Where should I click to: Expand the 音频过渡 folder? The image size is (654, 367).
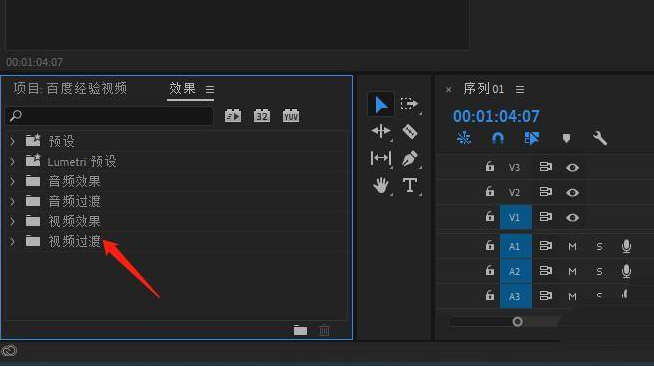pyautogui.click(x=13, y=201)
